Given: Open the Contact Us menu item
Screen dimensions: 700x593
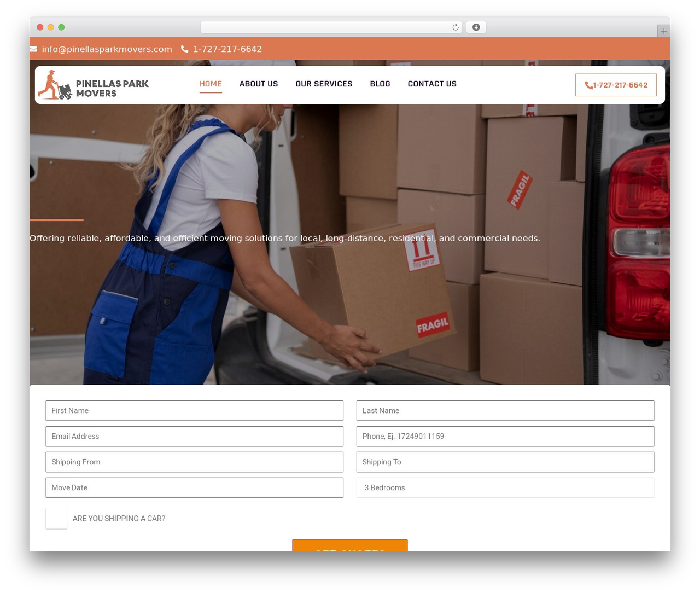Looking at the screenshot, I should coord(432,84).
